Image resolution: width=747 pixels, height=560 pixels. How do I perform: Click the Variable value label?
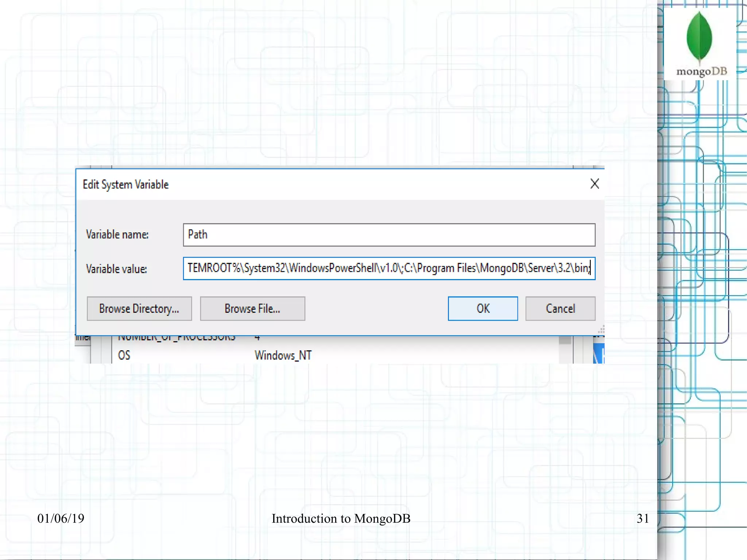[116, 269]
